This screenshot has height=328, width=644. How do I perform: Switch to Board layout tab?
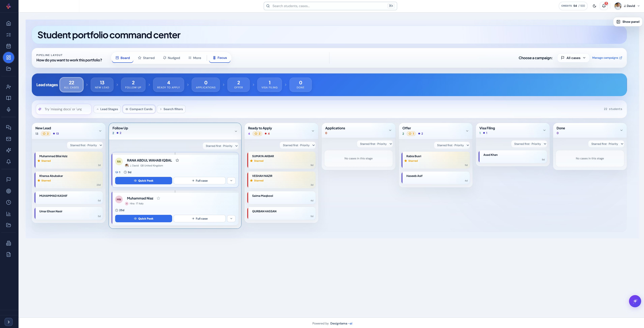point(123,58)
